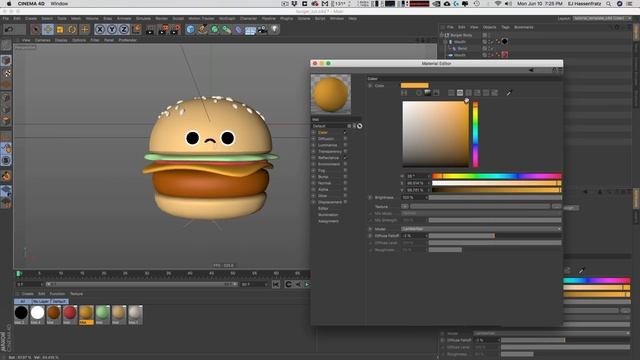This screenshot has width=640, height=360.
Task: Enable the Transparency channel checkbox
Action: [345, 151]
